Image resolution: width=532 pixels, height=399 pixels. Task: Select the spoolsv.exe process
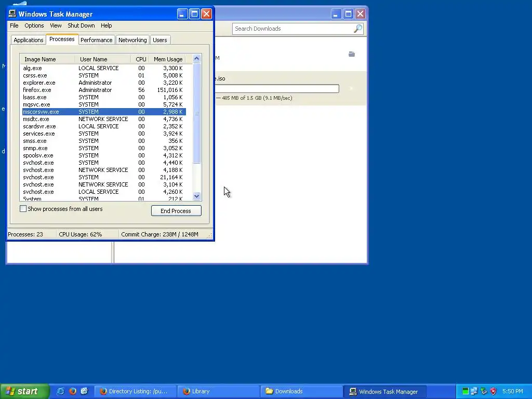coord(103,155)
